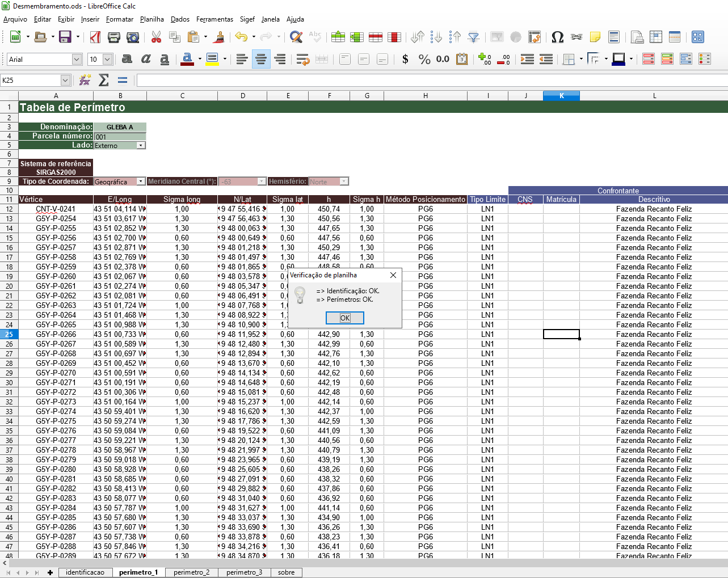This screenshot has width=728, height=578.
Task: Expand the New document dropdown arrow
Action: [27, 37]
